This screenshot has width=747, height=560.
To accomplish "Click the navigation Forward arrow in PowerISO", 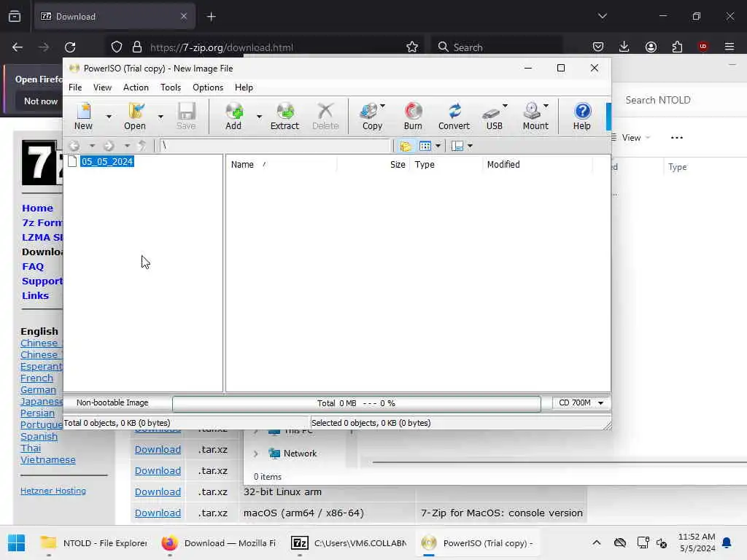I will pyautogui.click(x=109, y=146).
